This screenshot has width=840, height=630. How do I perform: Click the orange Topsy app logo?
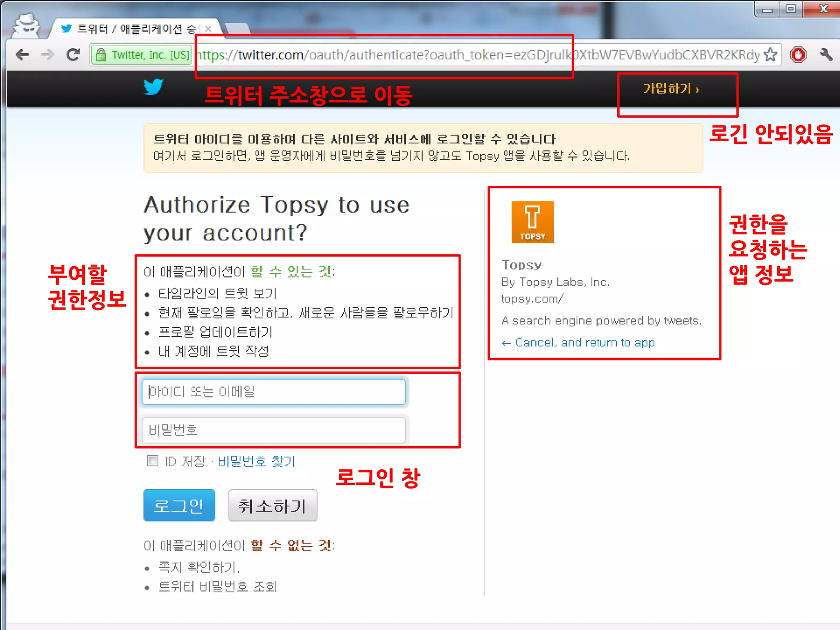tap(532, 222)
